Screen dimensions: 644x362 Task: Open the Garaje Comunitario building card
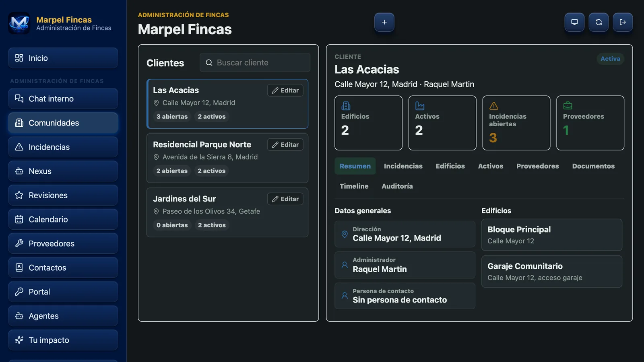pyautogui.click(x=552, y=271)
